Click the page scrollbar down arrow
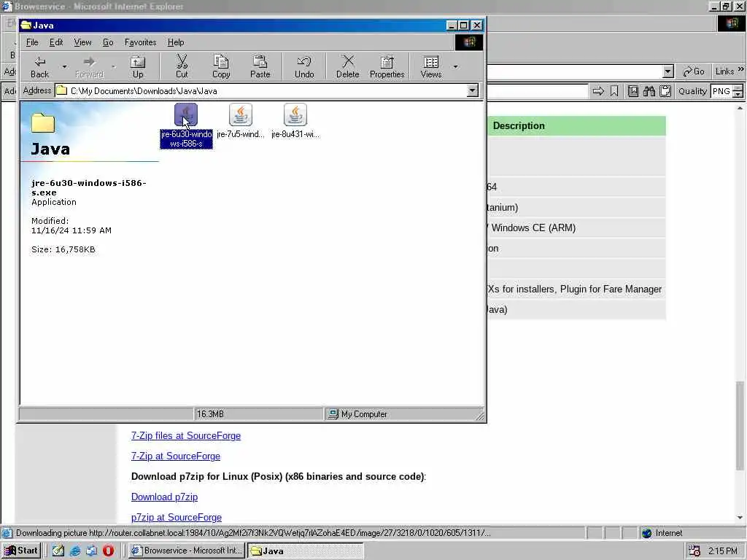 click(x=740, y=518)
